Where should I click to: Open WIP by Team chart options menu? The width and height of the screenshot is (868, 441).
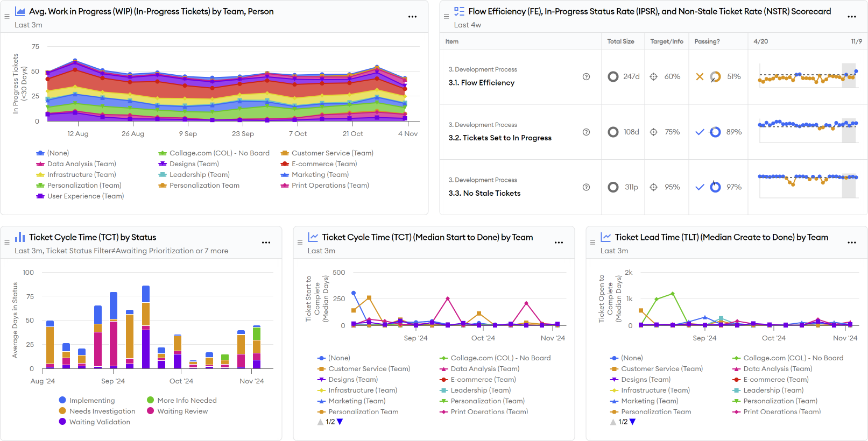pyautogui.click(x=412, y=17)
